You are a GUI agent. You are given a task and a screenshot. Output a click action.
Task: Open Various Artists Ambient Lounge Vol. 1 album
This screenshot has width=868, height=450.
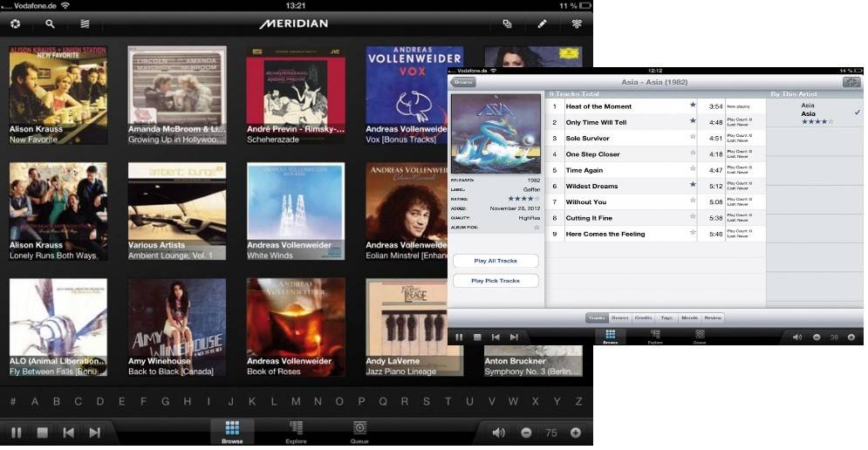pos(177,211)
